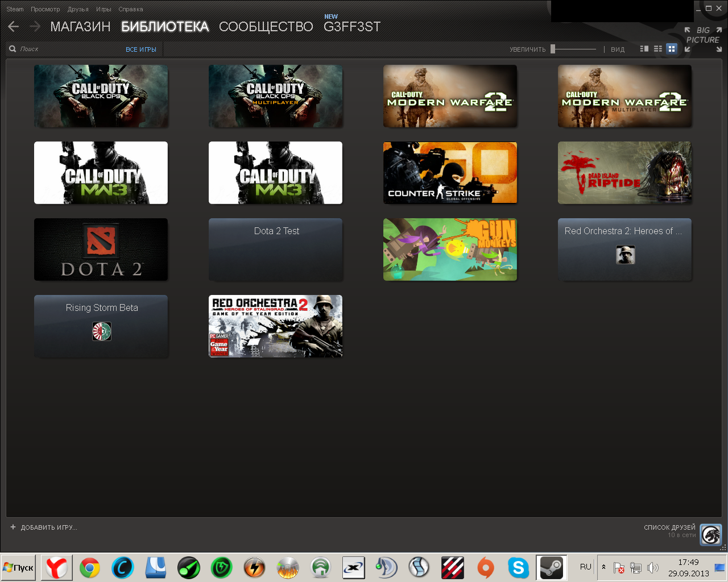This screenshot has height=582, width=728.
Task: Open Skype from taskbar
Action: 518,567
